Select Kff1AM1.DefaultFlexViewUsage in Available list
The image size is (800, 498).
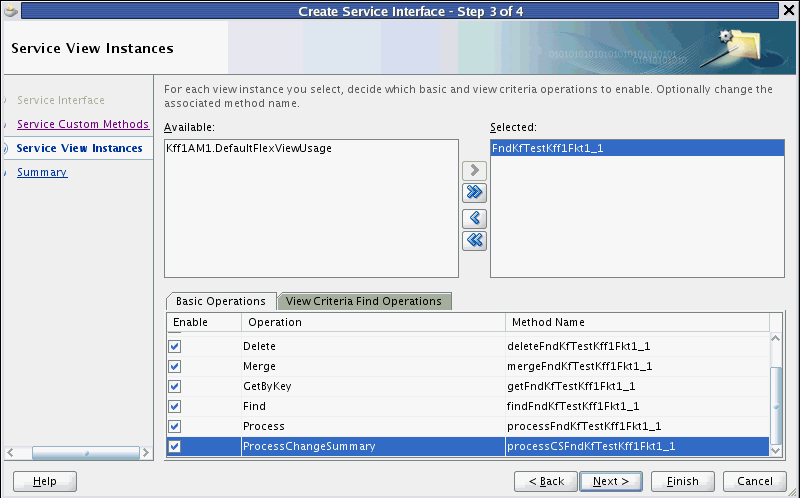point(311,148)
